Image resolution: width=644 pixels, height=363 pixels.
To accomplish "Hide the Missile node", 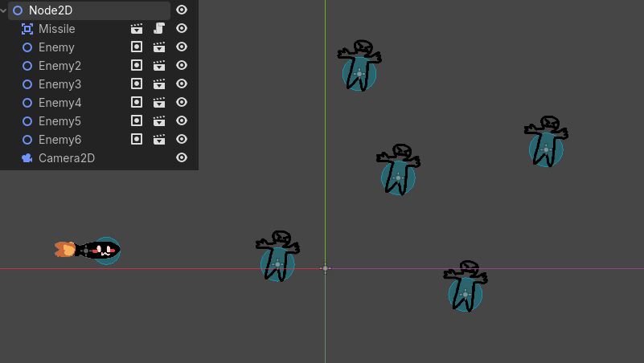I will 182,28.
